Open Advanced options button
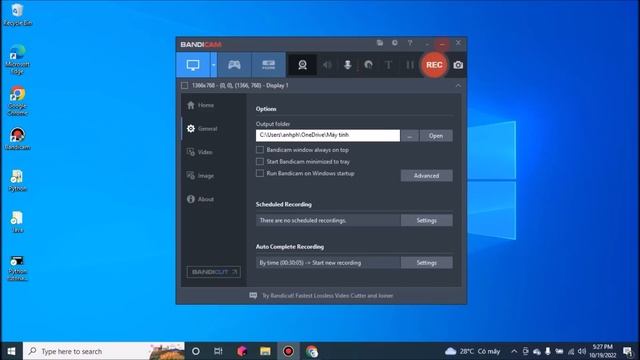The height and width of the screenshot is (360, 640). 427,176
